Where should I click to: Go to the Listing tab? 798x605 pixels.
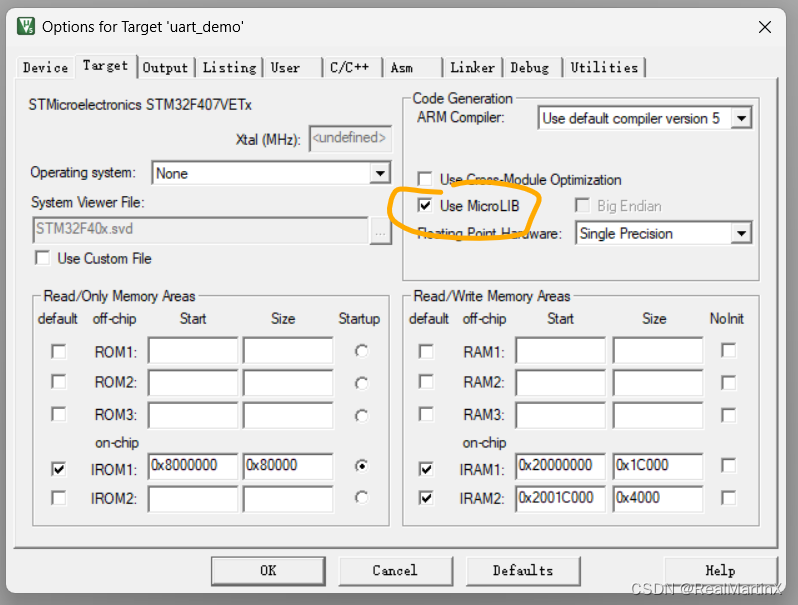coord(230,68)
